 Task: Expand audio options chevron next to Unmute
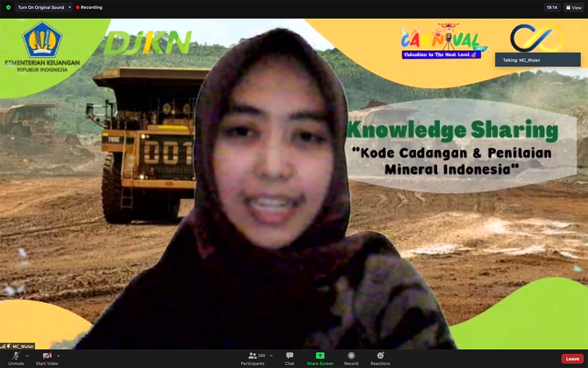click(x=27, y=356)
